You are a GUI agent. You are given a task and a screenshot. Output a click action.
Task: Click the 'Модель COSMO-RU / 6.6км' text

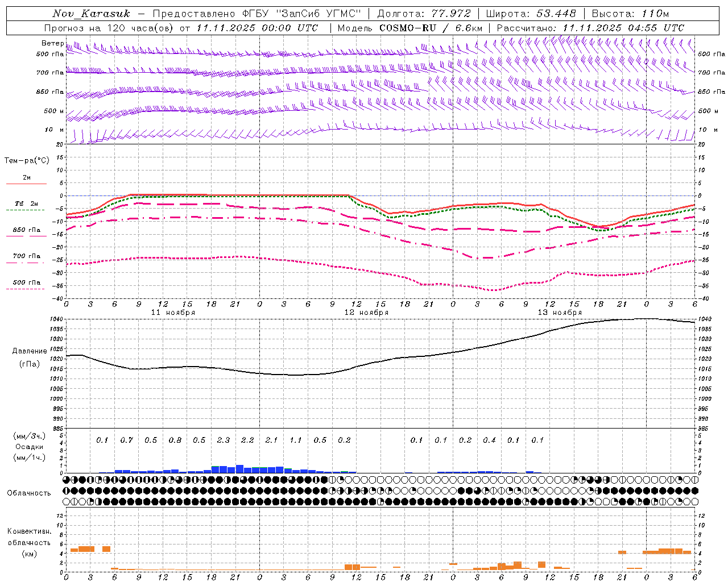[410, 28]
